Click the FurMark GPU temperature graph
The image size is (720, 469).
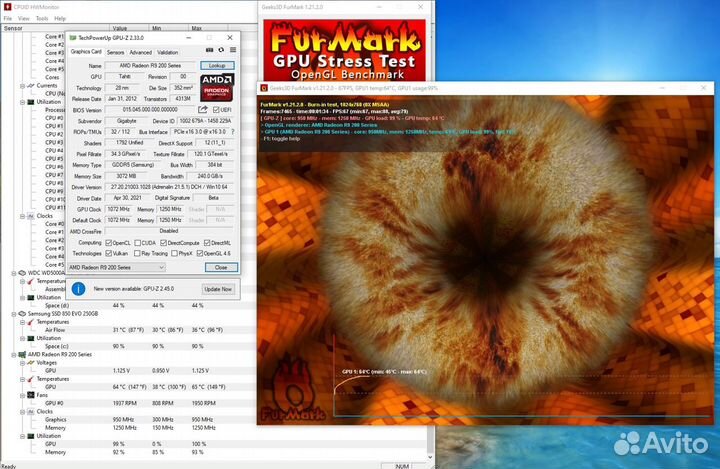click(480, 395)
